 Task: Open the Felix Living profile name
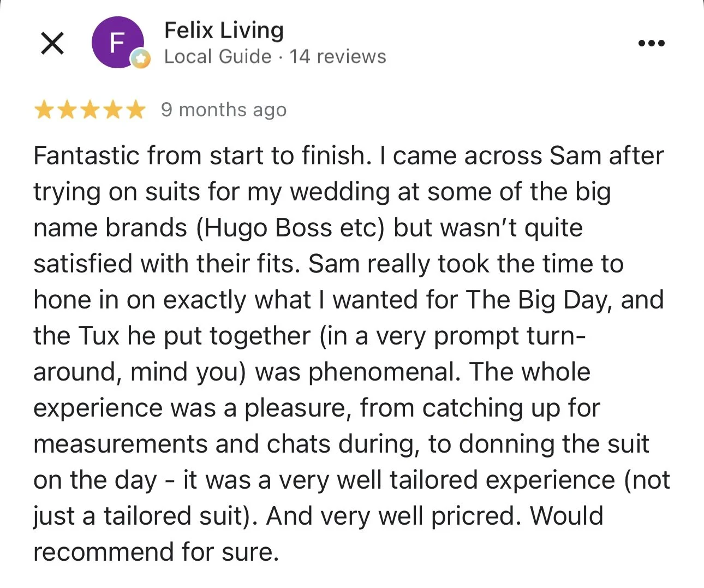point(224,31)
